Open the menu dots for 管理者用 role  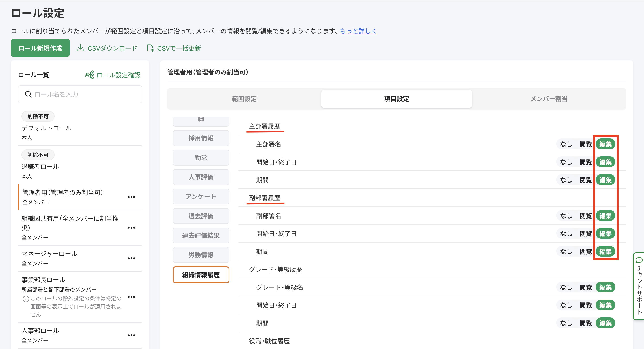pyautogui.click(x=131, y=197)
